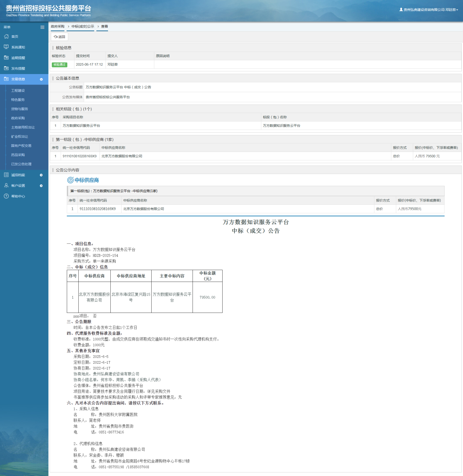Click the 政府采购 breadcrumb link
This screenshot has width=463, height=476.
pos(57,27)
